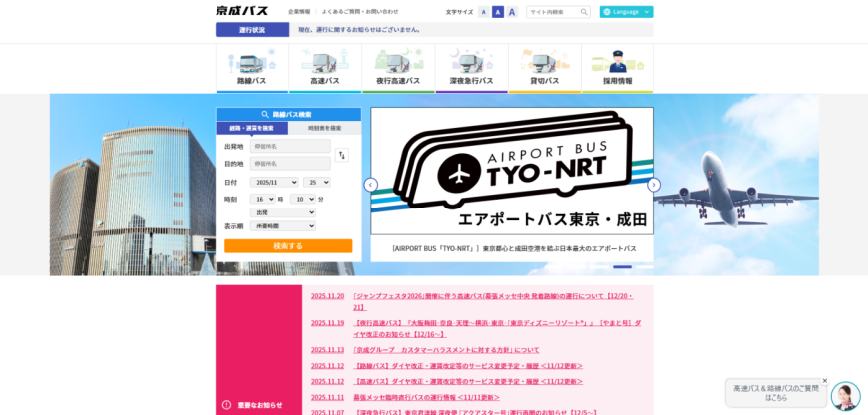The width and height of the screenshot is (868, 415).
Task: Click the 高速バス＆路線バスのご質問 chat bubble
Action: 776,393
